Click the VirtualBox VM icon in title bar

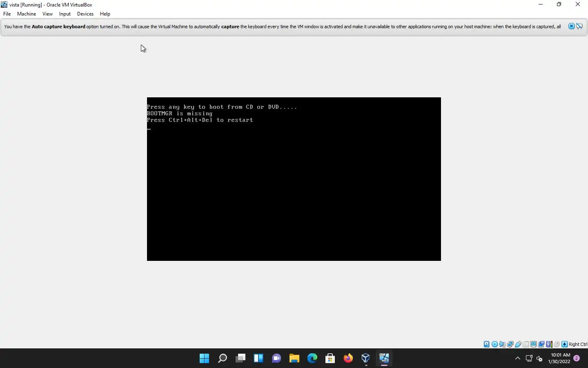(x=4, y=4)
